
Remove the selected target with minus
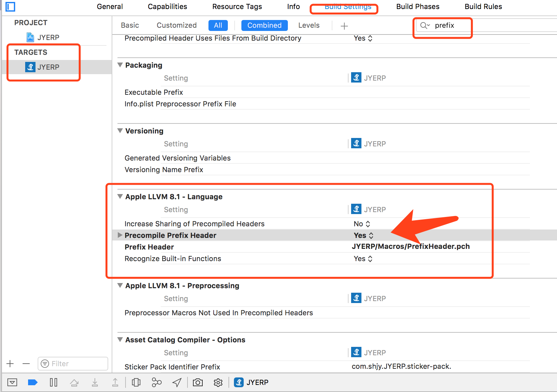click(26, 364)
